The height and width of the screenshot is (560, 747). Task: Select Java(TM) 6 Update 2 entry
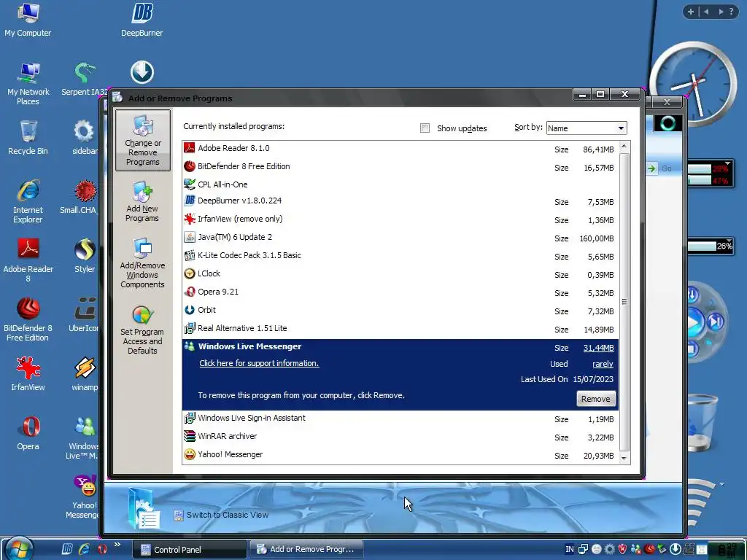tap(400, 238)
